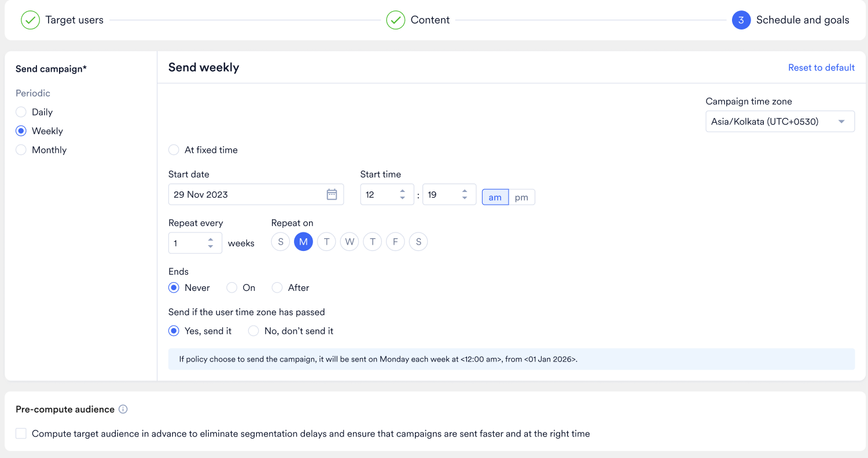Select pm for start time

pos(521,197)
